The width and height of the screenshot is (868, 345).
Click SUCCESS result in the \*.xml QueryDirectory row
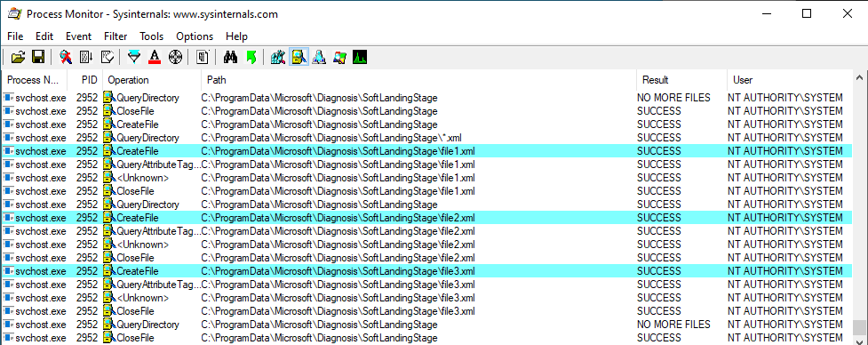point(659,137)
